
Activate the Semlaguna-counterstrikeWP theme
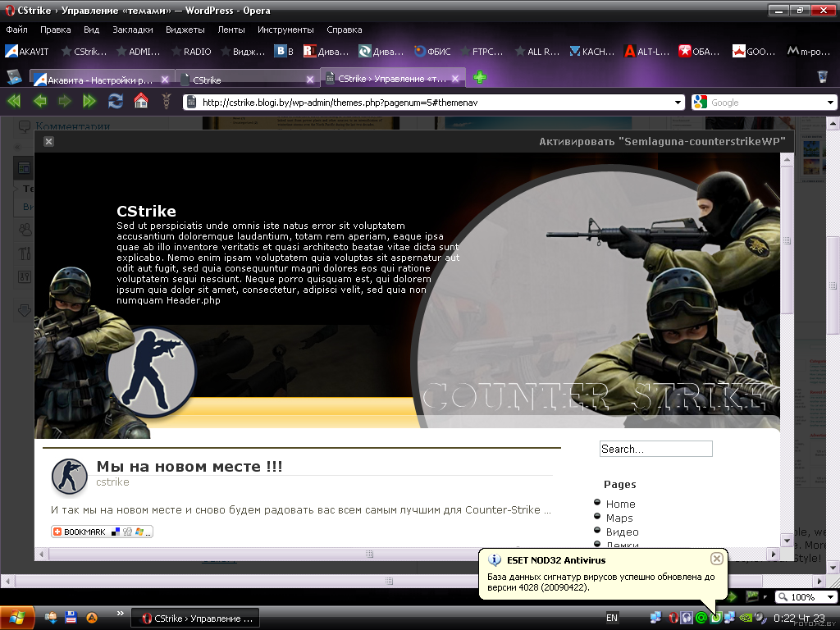click(662, 141)
